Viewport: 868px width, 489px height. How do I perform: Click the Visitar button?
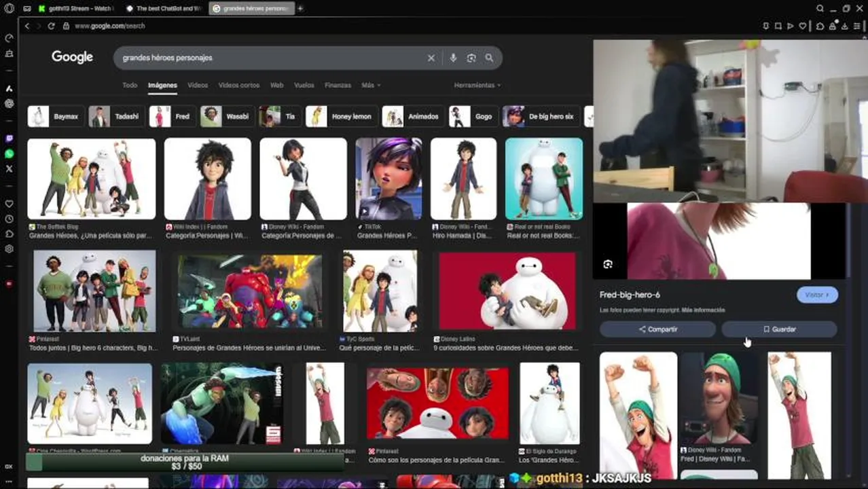pos(817,295)
